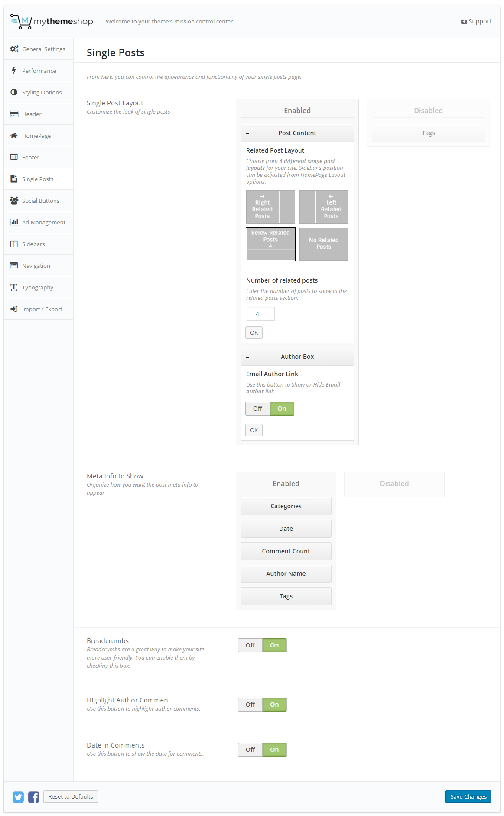Open the Twitter icon in footer
The width and height of the screenshot is (504, 816).
[x=18, y=796]
